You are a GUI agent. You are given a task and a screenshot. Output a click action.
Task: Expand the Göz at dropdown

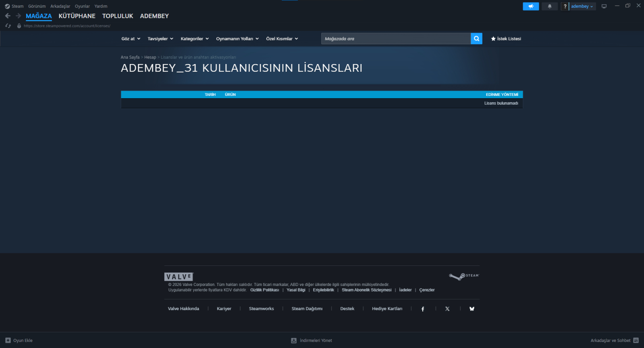[131, 39]
